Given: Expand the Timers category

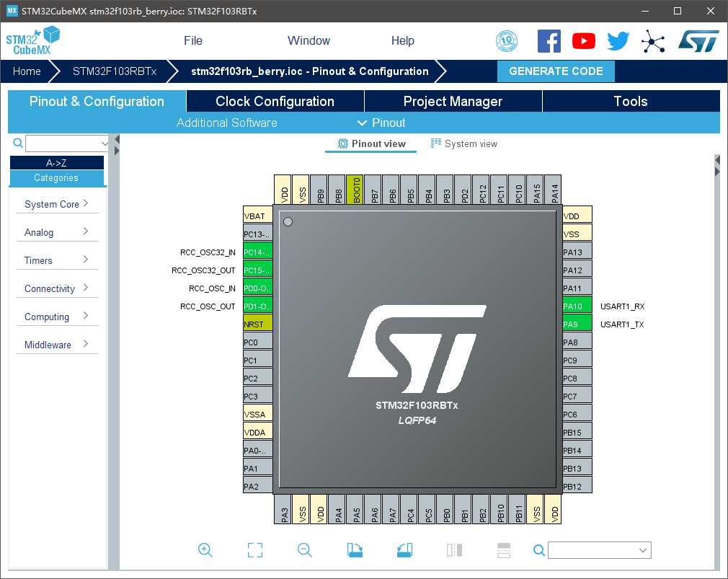Looking at the screenshot, I should tap(57, 260).
